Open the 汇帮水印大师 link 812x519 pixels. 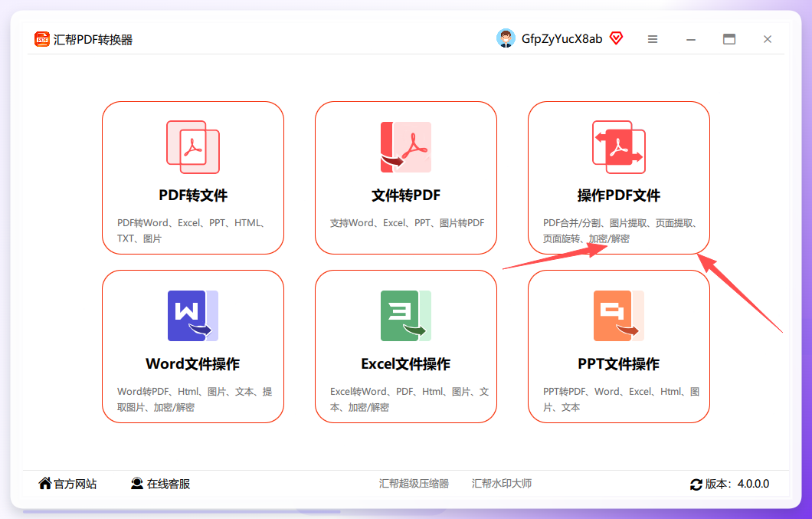501,483
